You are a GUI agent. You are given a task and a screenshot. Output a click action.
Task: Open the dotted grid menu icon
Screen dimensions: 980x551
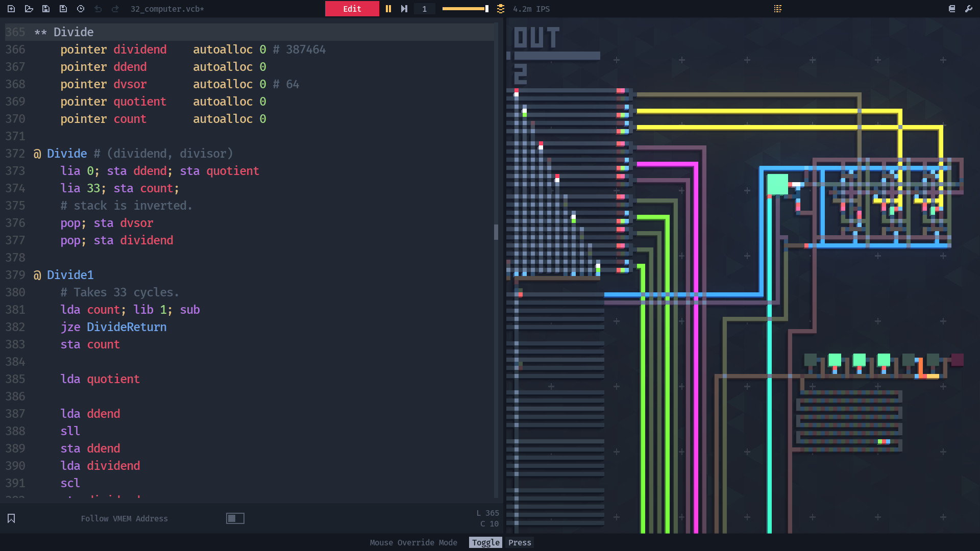pos(777,9)
